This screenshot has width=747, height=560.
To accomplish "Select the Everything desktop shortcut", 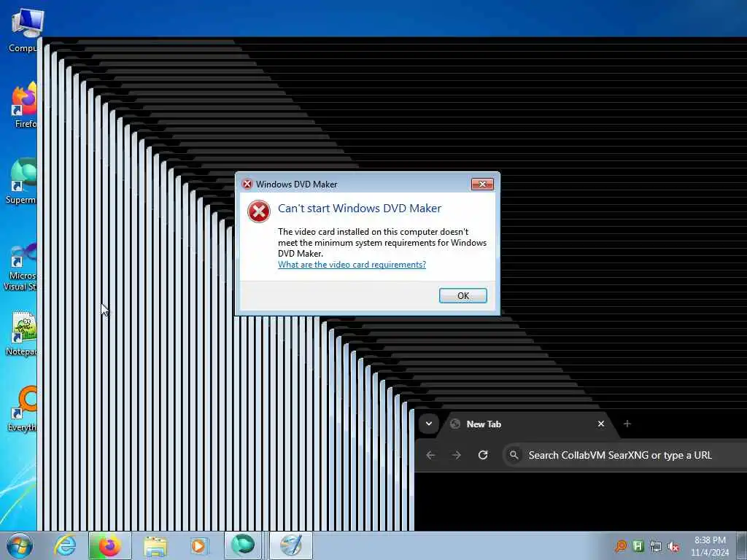I will click(22, 408).
